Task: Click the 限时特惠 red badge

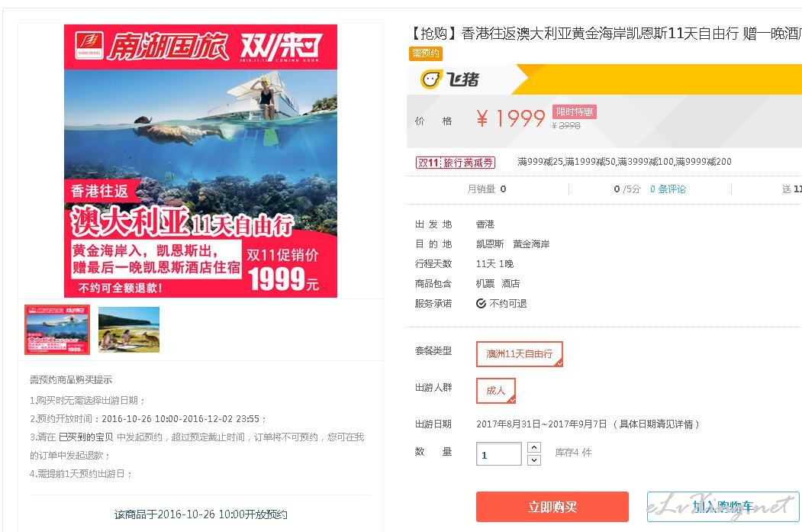Action: (x=575, y=112)
